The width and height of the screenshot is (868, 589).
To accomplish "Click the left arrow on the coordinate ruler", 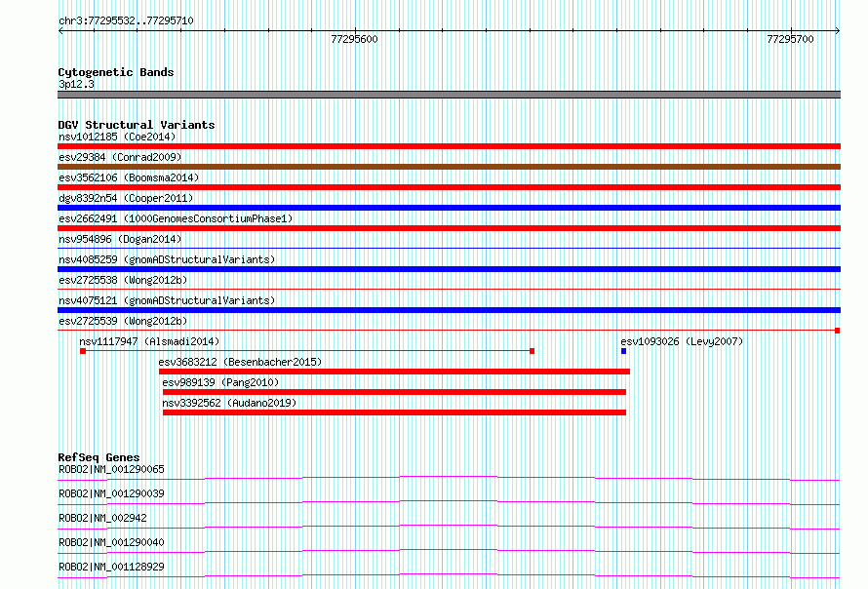I will (60, 30).
